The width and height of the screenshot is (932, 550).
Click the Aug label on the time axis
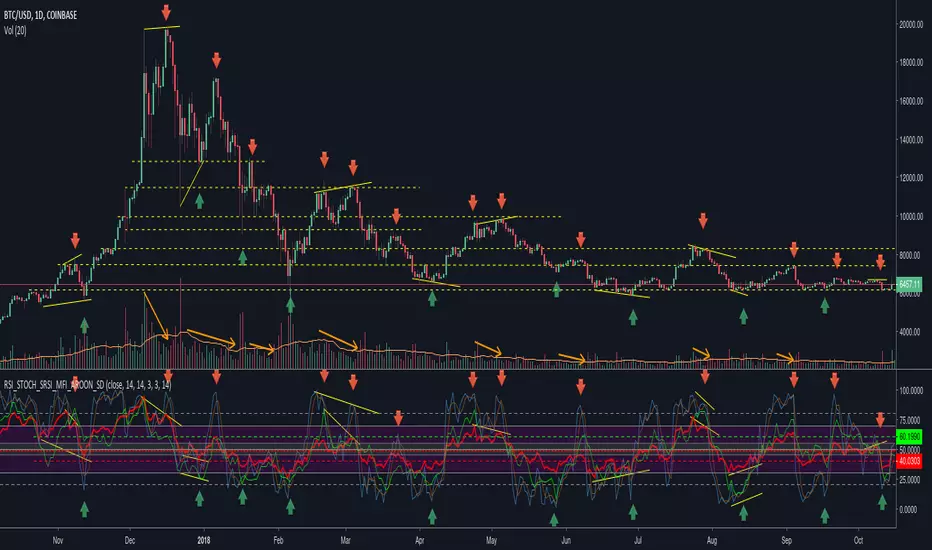(711, 540)
